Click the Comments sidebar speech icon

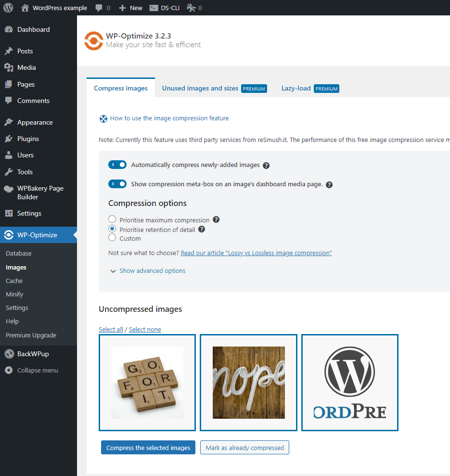tap(9, 101)
